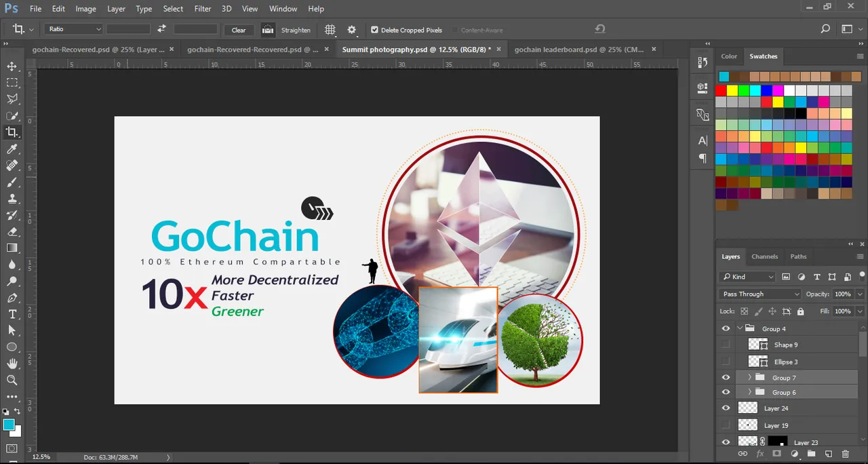This screenshot has height=464, width=868.
Task: Hide the Group 6 layer
Action: pos(726,392)
